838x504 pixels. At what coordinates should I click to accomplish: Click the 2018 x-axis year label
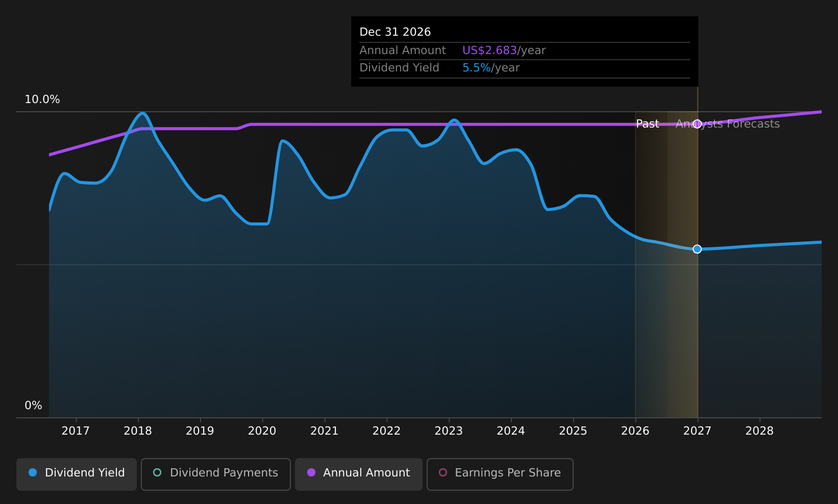tap(138, 431)
